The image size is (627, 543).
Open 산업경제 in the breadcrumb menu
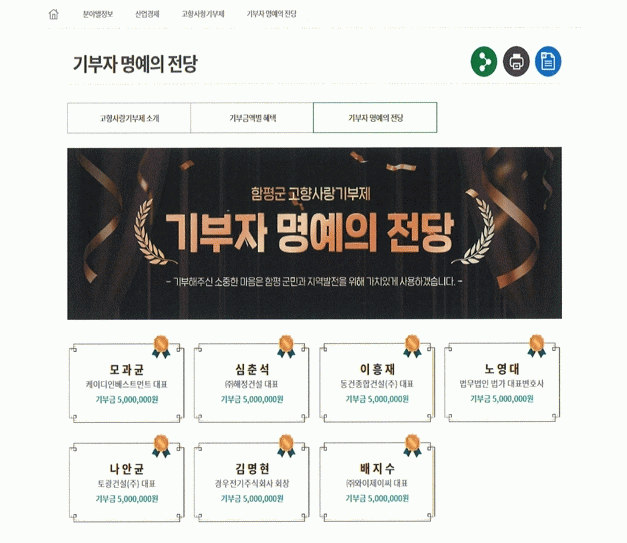coord(147,14)
